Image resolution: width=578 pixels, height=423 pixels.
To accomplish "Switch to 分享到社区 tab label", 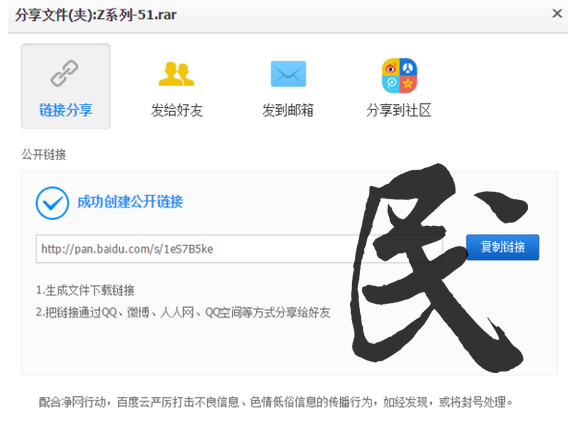I will tap(399, 110).
